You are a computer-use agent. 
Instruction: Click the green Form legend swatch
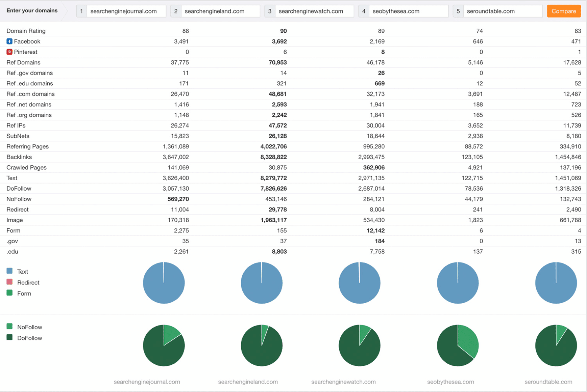coord(10,293)
